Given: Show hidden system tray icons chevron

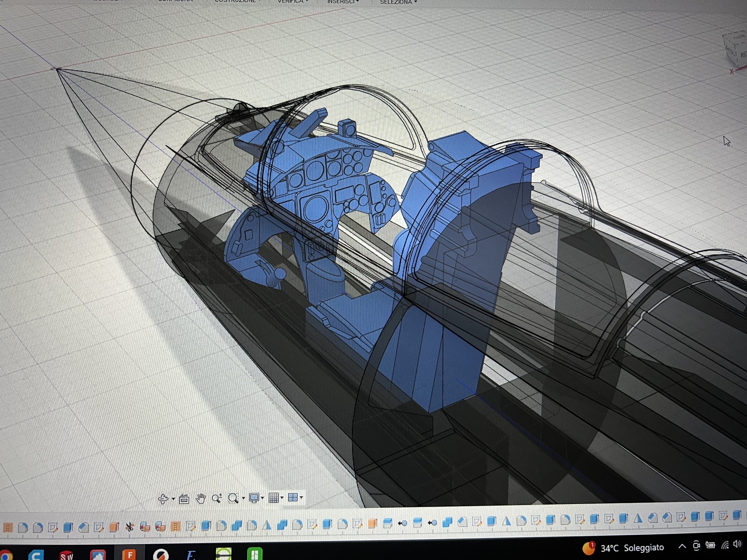Looking at the screenshot, I should [682, 546].
